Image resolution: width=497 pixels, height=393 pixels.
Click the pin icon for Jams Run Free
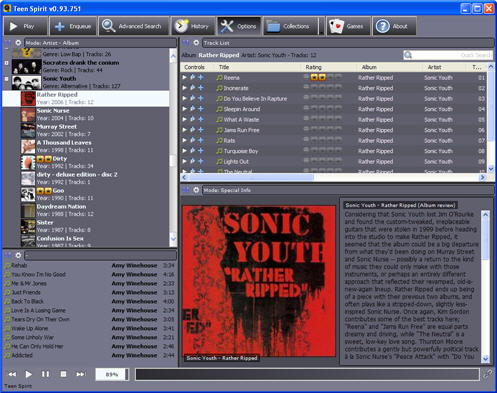click(193, 130)
